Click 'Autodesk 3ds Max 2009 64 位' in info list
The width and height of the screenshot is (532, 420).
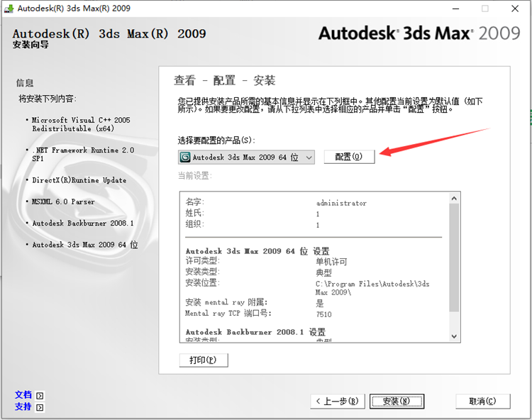pyautogui.click(x=85, y=245)
